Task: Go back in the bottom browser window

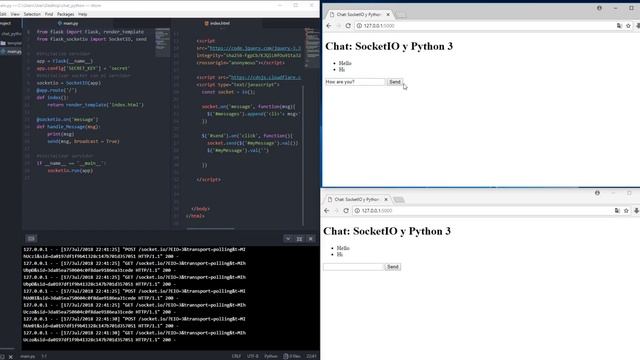Action: click(327, 211)
